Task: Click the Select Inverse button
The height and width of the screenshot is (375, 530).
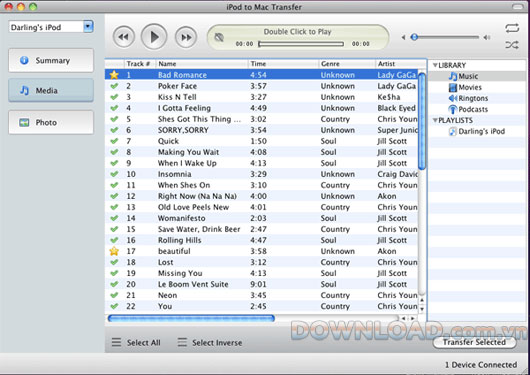Action: [x=210, y=343]
